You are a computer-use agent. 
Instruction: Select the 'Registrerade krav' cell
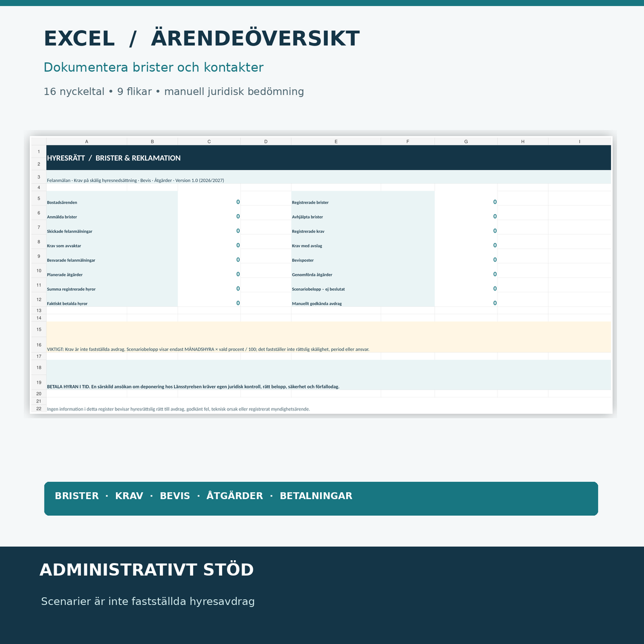pos(363,228)
